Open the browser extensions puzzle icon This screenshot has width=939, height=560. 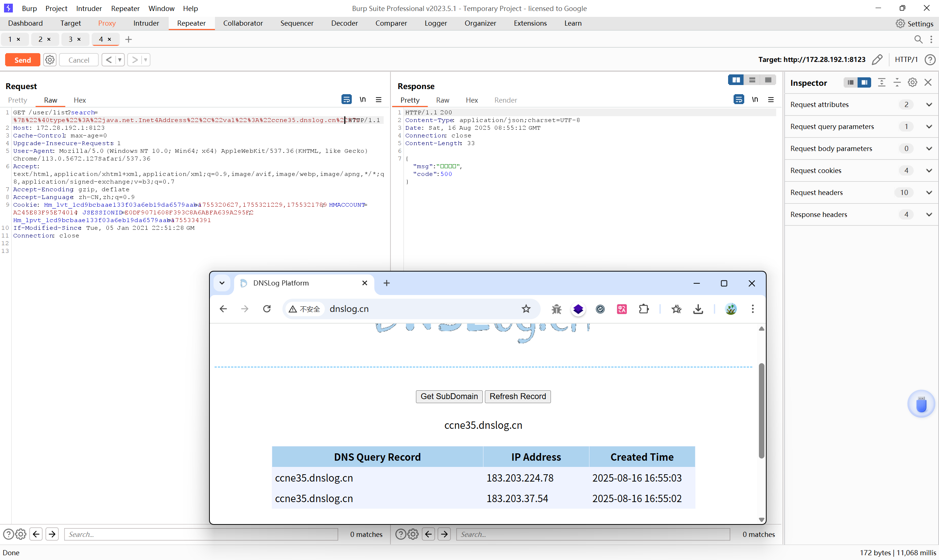coord(643,309)
